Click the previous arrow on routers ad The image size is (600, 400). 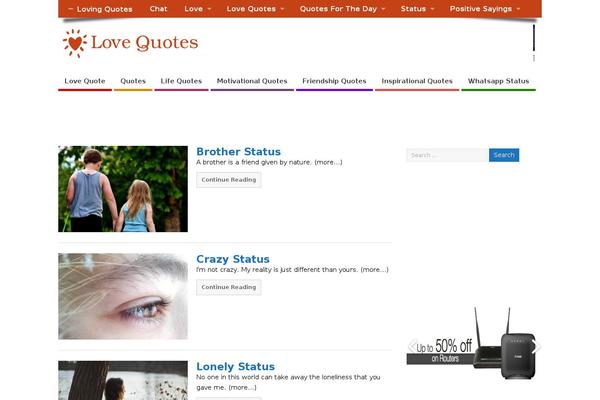click(412, 346)
